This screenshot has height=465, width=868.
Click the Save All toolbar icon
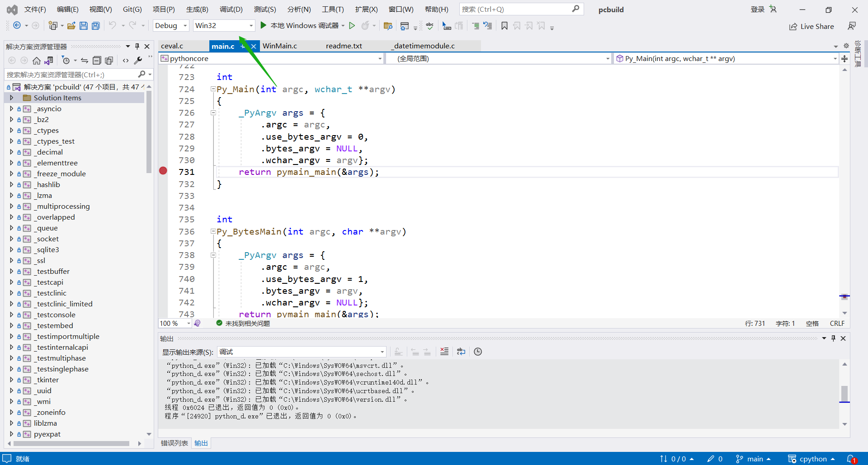pyautogui.click(x=96, y=26)
